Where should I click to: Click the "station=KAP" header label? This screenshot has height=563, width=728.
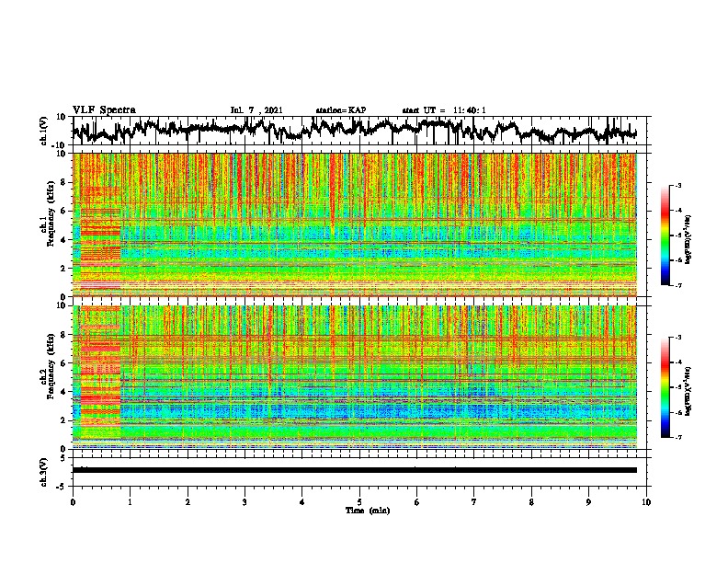click(341, 110)
